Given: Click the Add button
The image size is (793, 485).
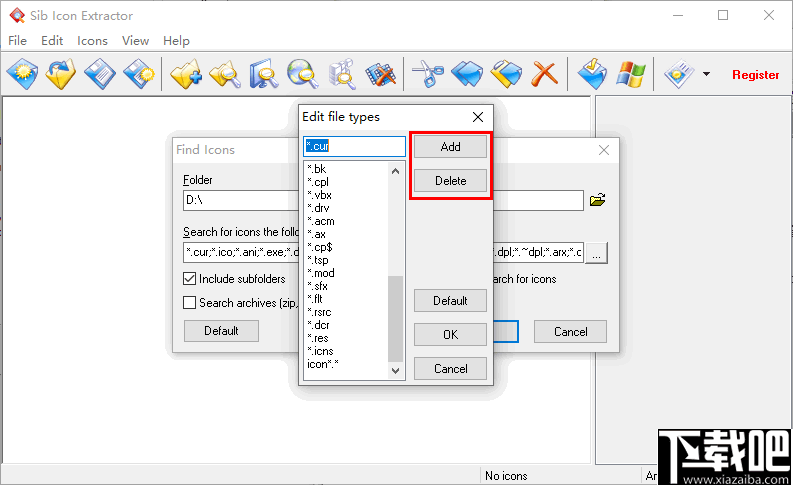Looking at the screenshot, I should (x=450, y=147).
